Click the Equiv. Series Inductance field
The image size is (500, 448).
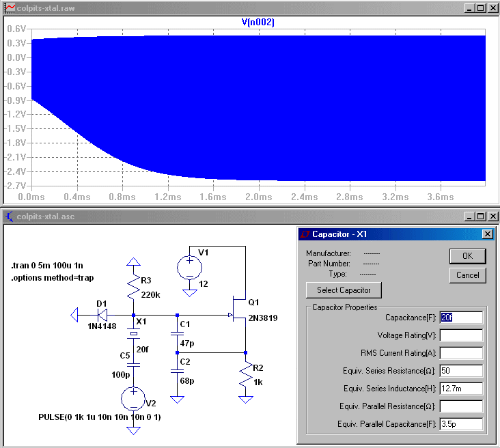tap(461, 389)
